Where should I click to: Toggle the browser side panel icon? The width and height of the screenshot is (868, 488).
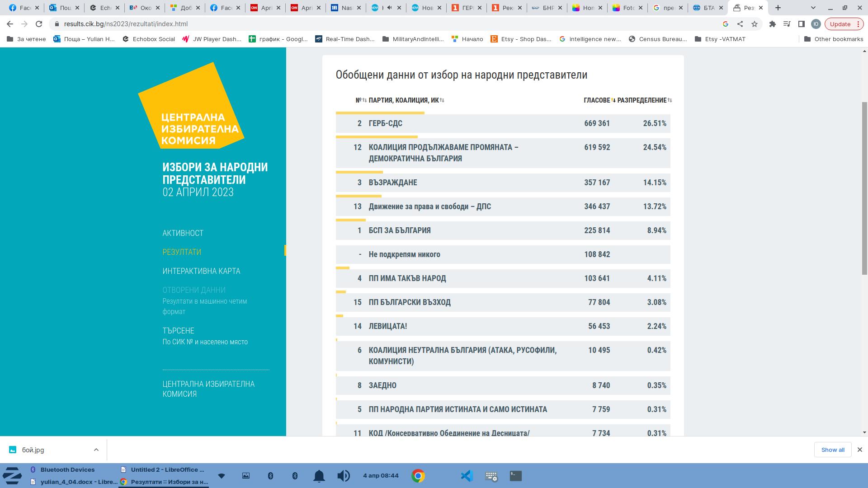(801, 24)
